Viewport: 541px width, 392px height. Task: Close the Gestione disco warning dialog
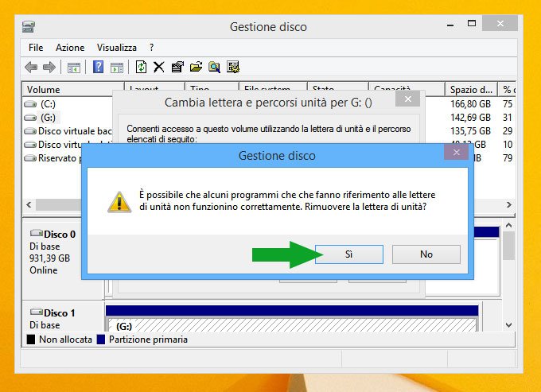[x=456, y=152]
